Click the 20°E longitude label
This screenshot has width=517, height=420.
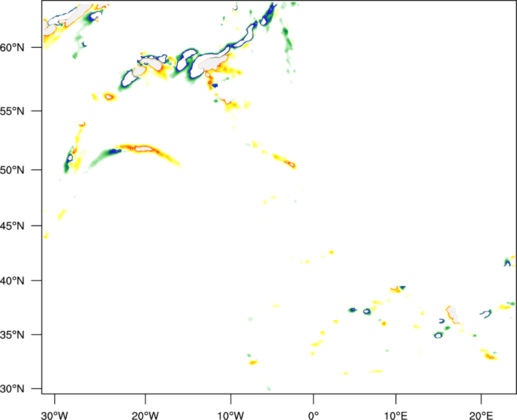481,415
